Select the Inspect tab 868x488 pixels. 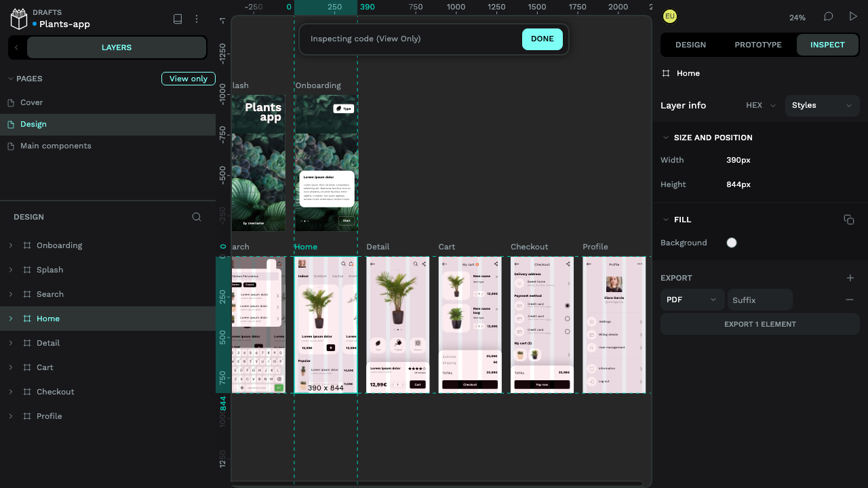[x=827, y=45]
